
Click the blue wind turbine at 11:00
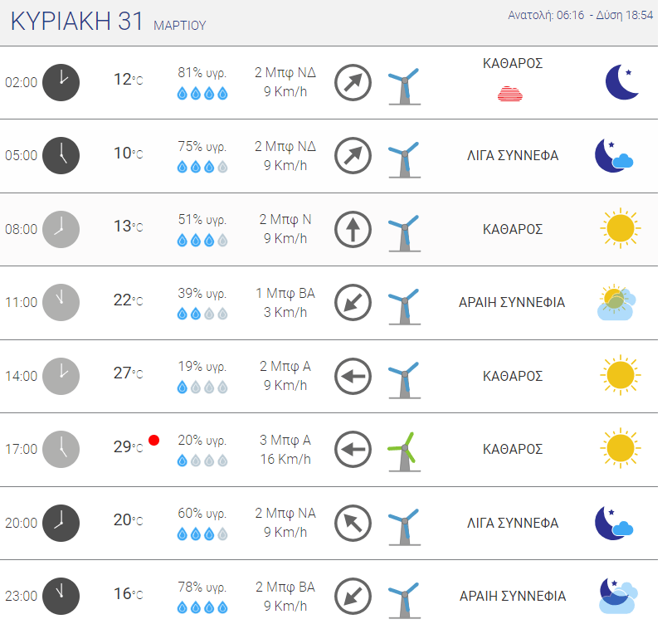404,306
